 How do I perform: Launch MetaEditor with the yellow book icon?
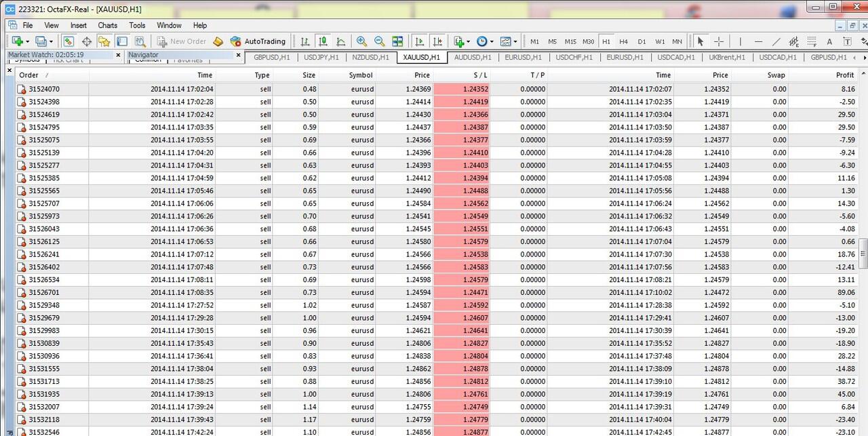pos(218,41)
